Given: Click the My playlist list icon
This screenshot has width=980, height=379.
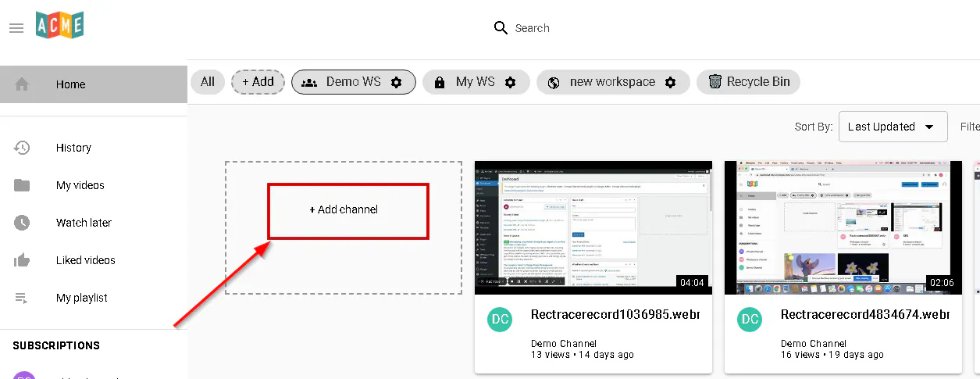Looking at the screenshot, I should point(22,298).
